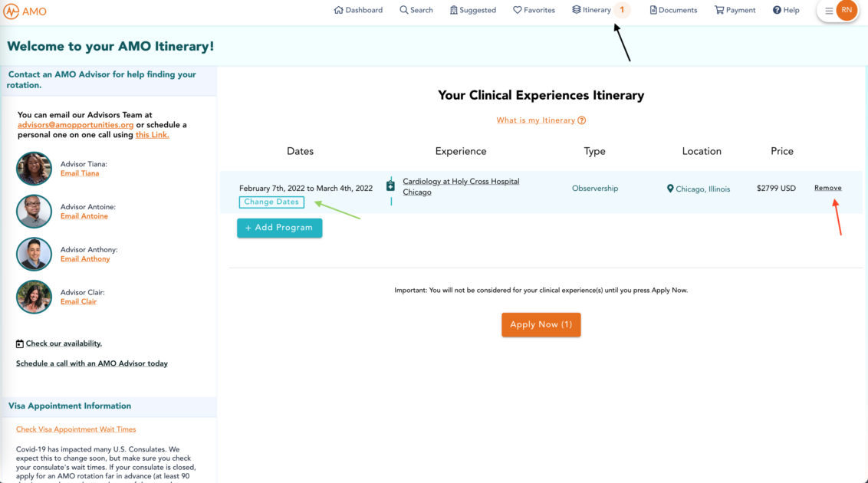
Task: Click Check our availability link
Action: [x=64, y=343]
